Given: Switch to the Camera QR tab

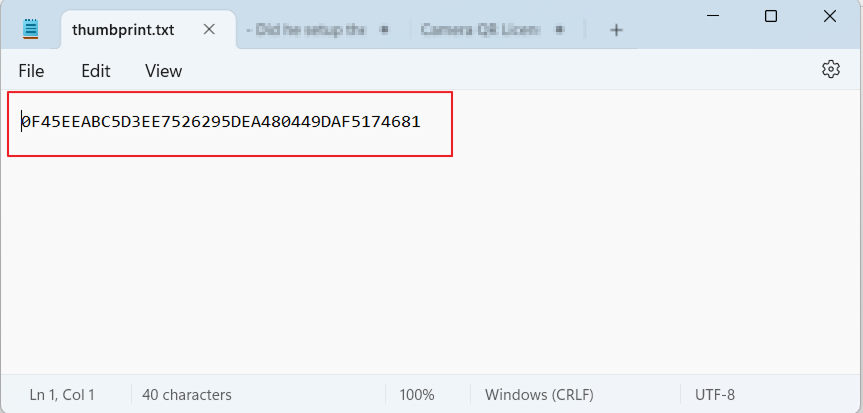Looking at the screenshot, I should click(480, 30).
